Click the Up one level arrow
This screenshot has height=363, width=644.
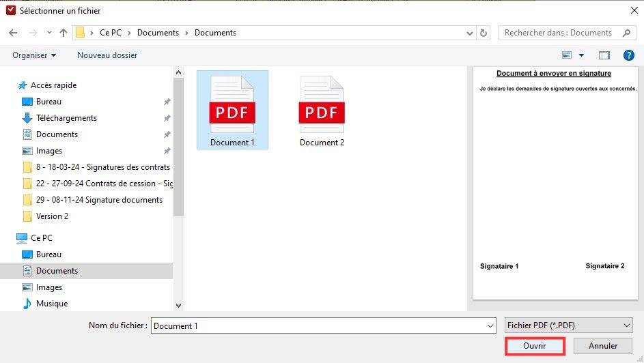tap(64, 33)
